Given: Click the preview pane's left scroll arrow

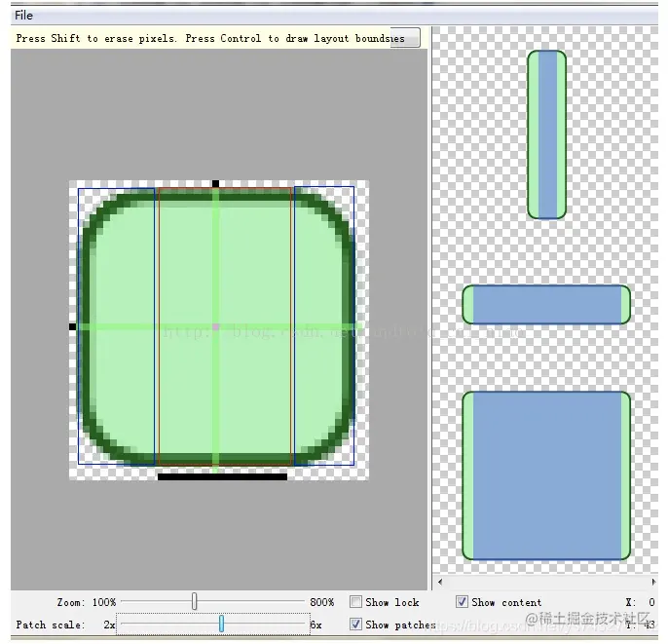Looking at the screenshot, I should click(x=440, y=582).
